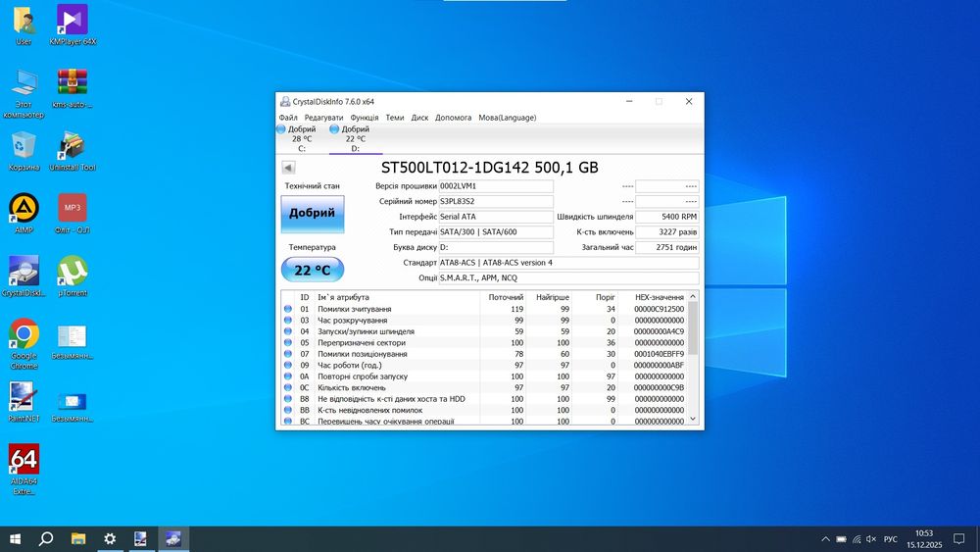Open File Explorer from the taskbar
Screen dimensions: 980x552
pos(78,539)
